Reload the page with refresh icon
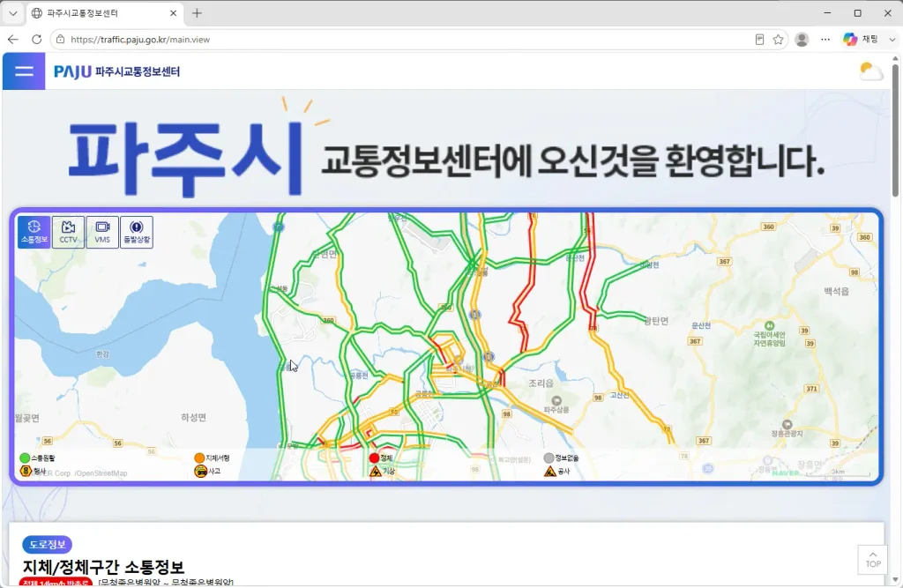Screen dimensions: 903x588 coord(37,39)
